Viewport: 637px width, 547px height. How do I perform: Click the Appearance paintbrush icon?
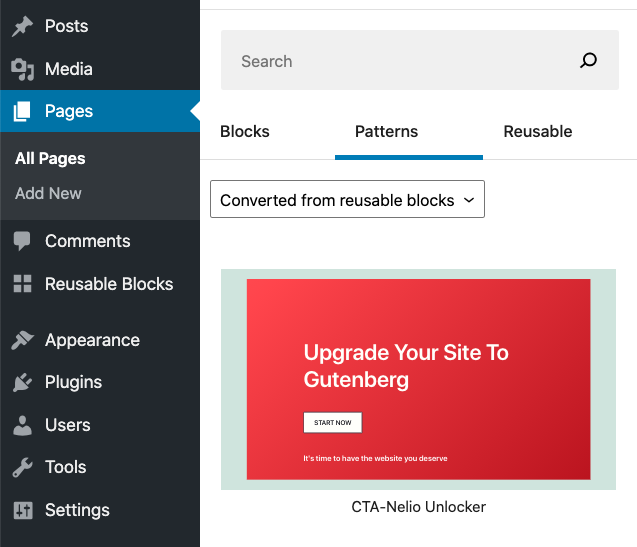tap(22, 340)
